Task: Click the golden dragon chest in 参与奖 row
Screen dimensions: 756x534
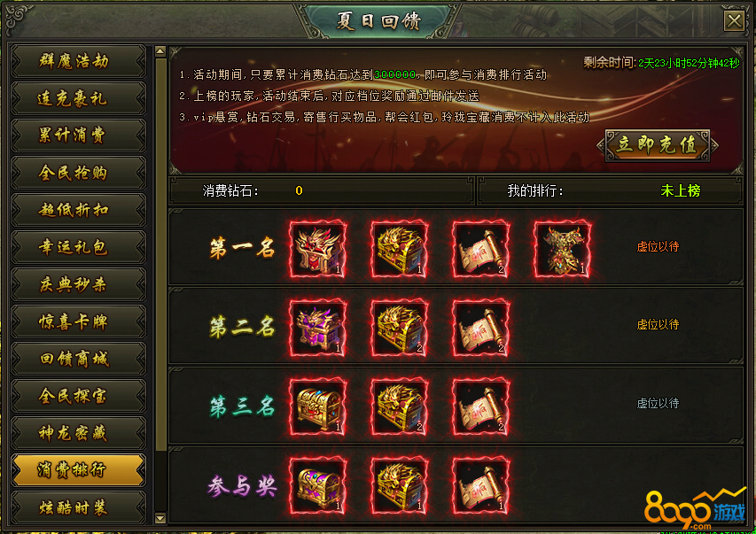Action: 400,485
